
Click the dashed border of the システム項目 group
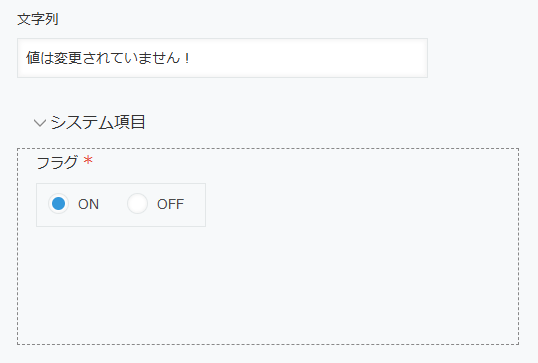click(268, 149)
